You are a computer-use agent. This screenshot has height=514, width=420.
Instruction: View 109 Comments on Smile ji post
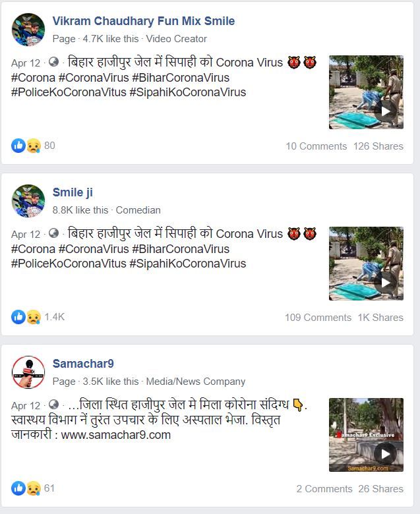[318, 318]
